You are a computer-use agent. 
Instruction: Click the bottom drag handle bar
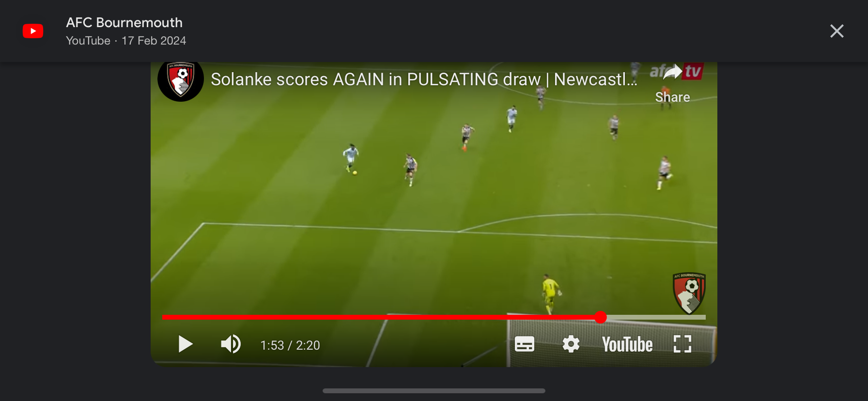point(434,391)
